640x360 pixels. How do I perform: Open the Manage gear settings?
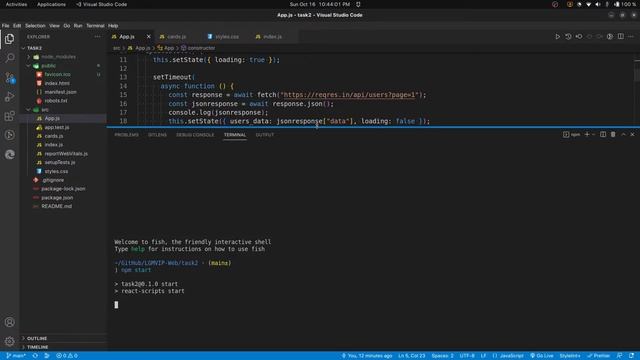tap(9, 341)
